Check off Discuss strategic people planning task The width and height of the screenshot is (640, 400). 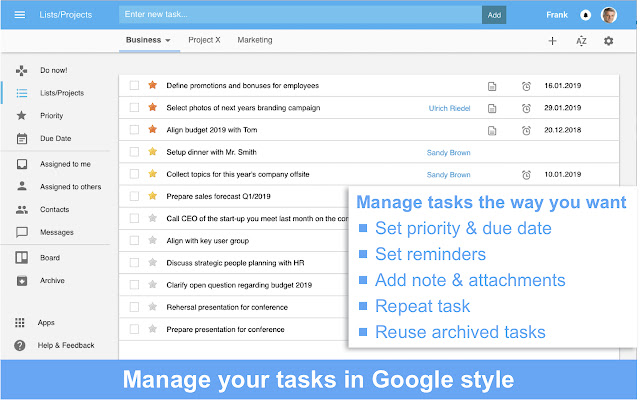(x=134, y=262)
